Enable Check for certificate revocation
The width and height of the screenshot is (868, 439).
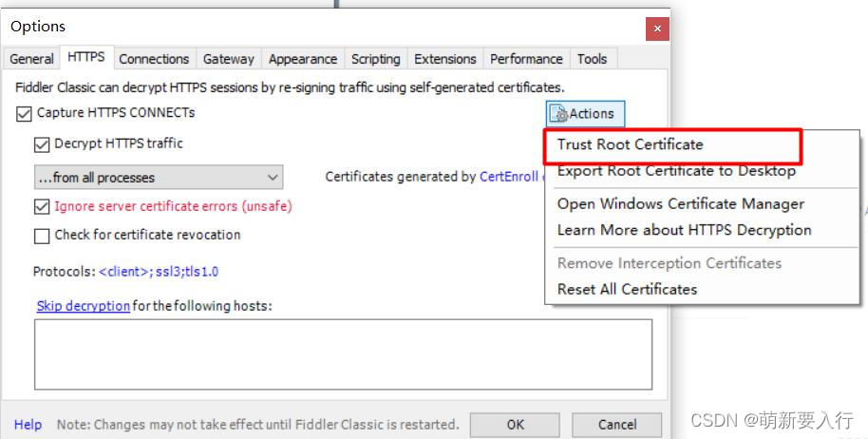pyautogui.click(x=42, y=236)
